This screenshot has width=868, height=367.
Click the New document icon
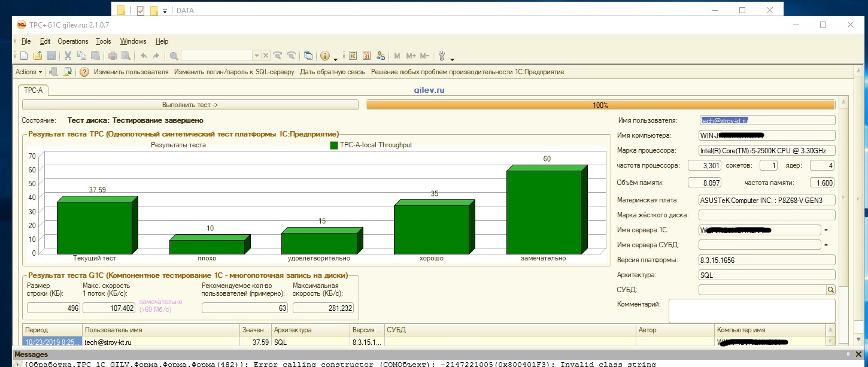pyautogui.click(x=24, y=56)
